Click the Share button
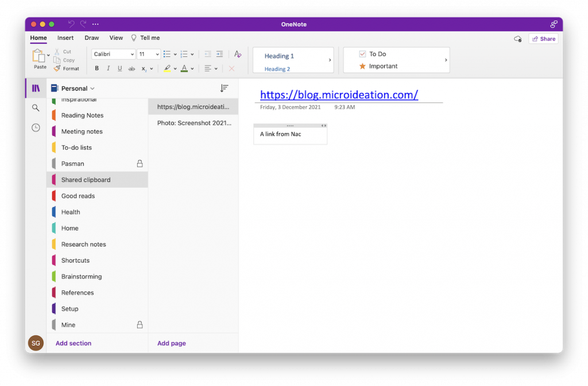 543,38
